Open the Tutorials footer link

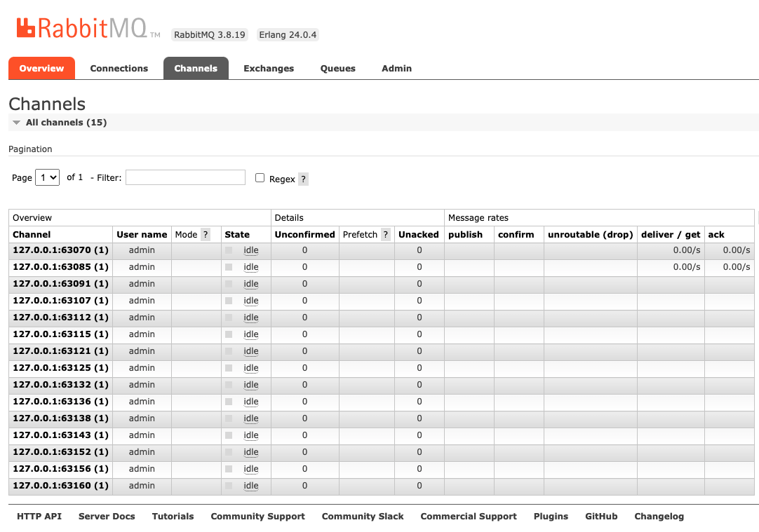[173, 516]
